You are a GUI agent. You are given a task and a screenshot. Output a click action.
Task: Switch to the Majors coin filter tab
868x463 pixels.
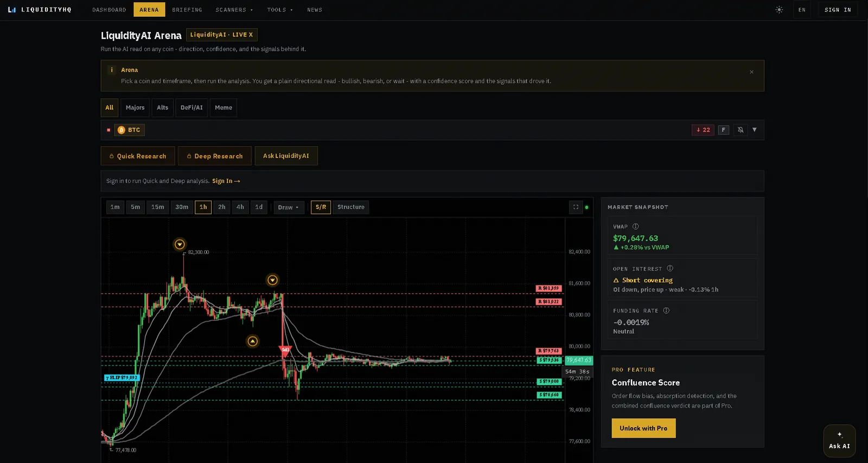[x=135, y=107]
